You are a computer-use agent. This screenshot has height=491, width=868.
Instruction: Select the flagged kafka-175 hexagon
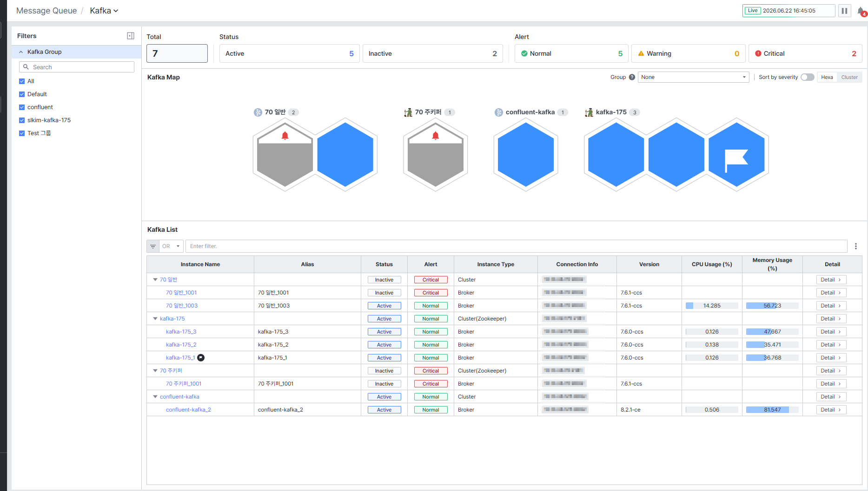736,155
